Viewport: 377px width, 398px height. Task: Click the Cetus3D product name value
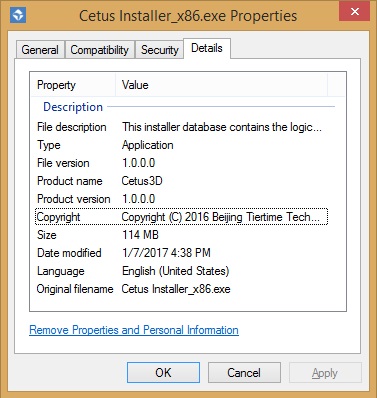click(x=142, y=181)
